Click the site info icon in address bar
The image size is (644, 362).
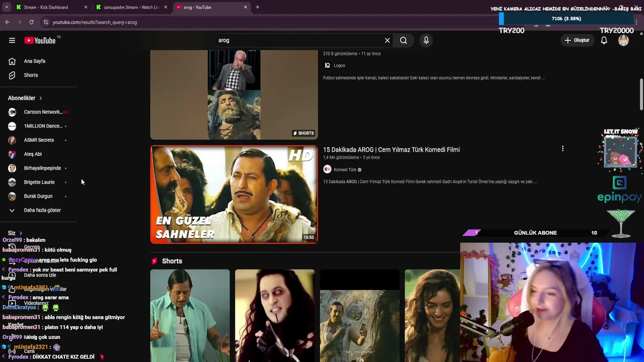46,22
